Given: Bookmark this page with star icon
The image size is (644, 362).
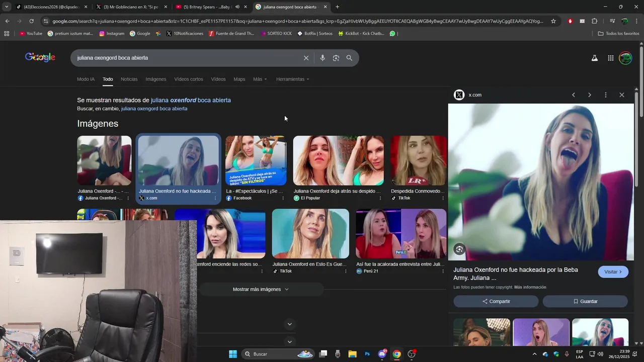Looking at the screenshot, I should (553, 21).
